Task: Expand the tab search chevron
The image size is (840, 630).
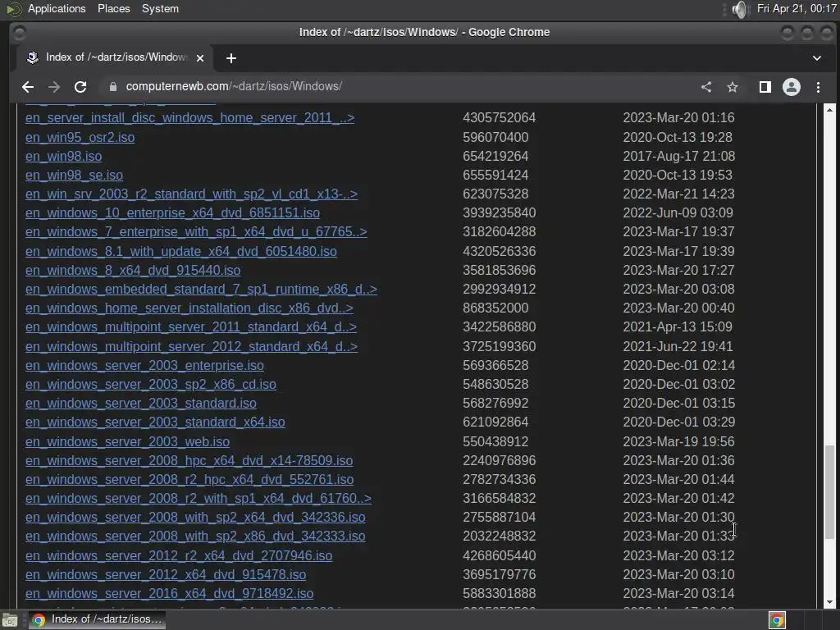Action: pos(816,58)
